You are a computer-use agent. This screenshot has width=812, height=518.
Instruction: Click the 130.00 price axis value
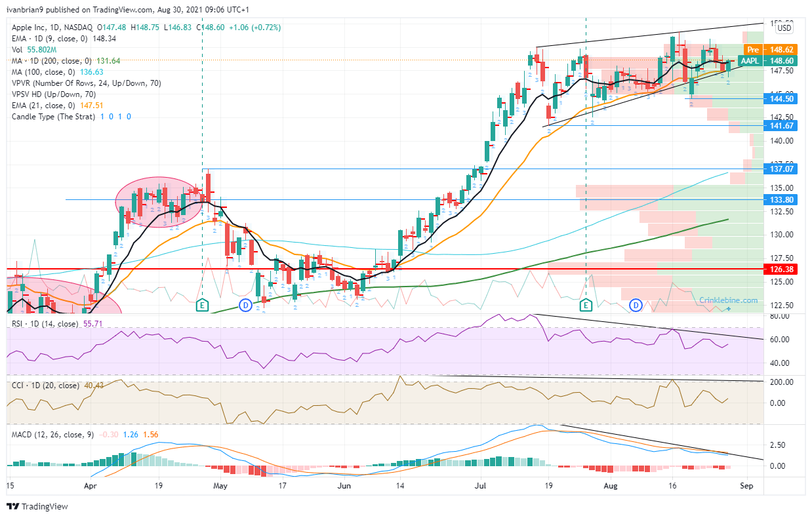(782, 235)
